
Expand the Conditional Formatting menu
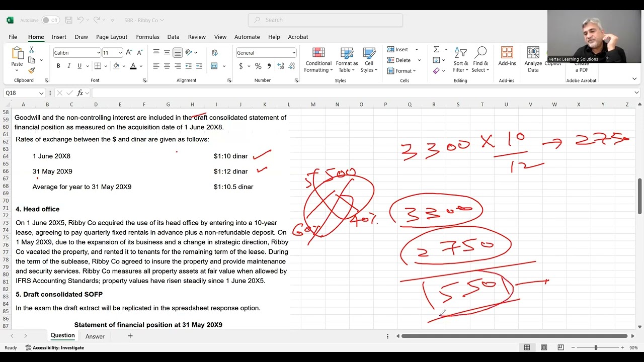pos(318,60)
